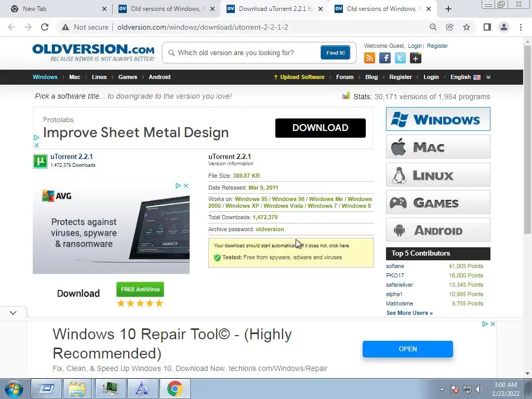Click Register link beside Welcome Guest
Screen dimensions: 532x399
tap(437, 46)
